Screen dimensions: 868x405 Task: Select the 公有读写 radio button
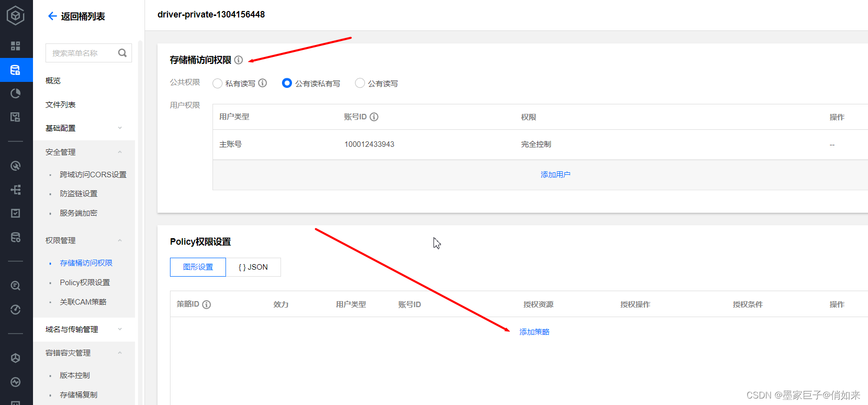coord(360,83)
